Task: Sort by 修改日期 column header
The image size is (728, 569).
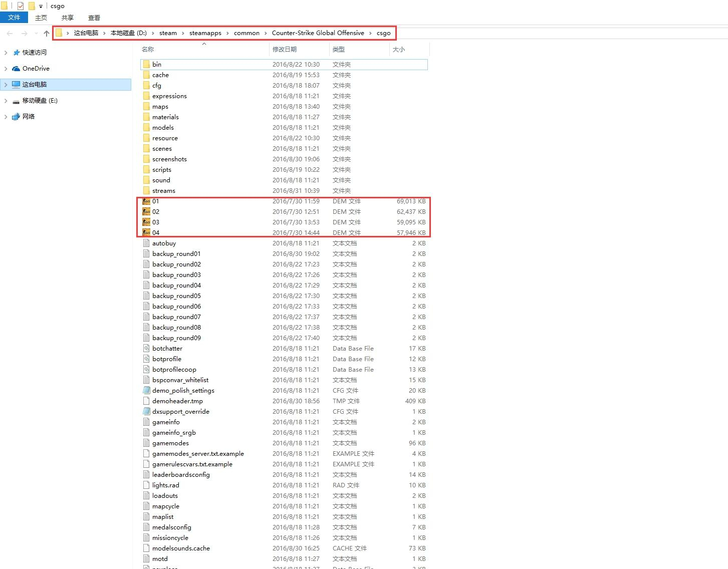Action: point(285,49)
